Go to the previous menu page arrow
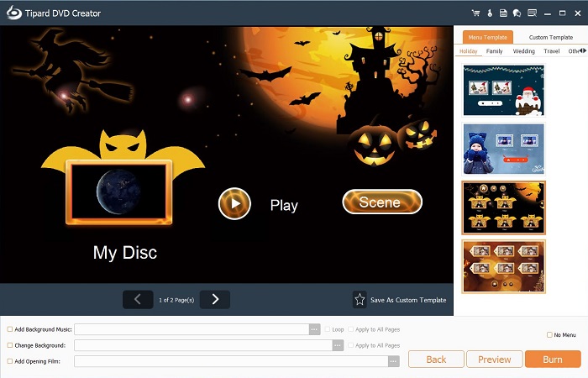Screen dimensions: 588x378 coord(138,299)
